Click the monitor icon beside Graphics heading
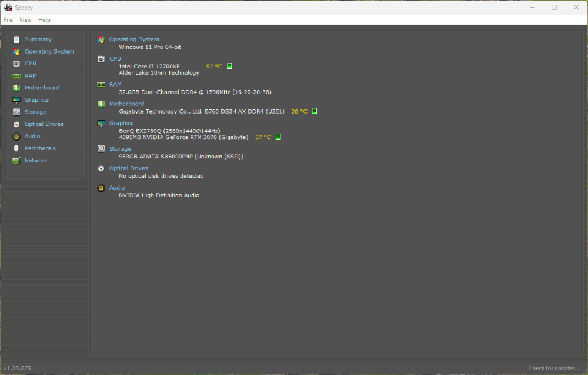588x375 pixels. pos(101,124)
